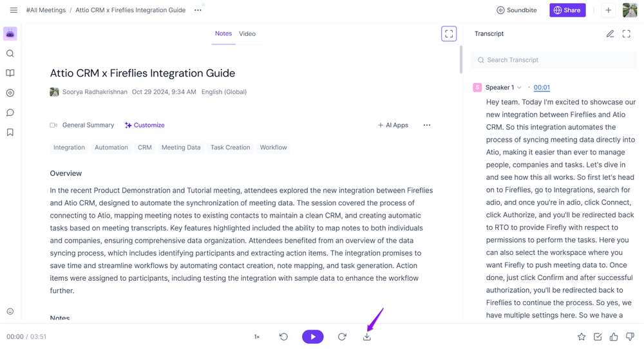Image resolution: width=644 pixels, height=349 pixels.
Task: Click the Transcript panel title
Action: coord(489,33)
